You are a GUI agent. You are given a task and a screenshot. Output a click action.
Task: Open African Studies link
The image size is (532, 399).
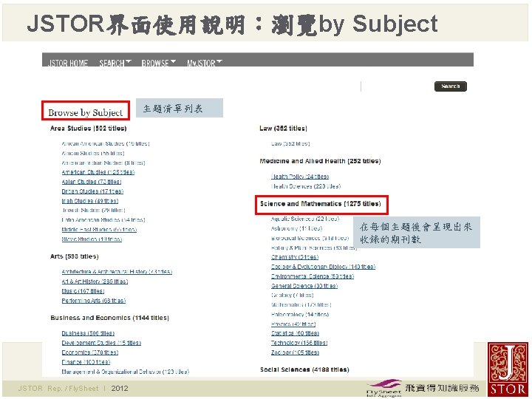(x=93, y=153)
